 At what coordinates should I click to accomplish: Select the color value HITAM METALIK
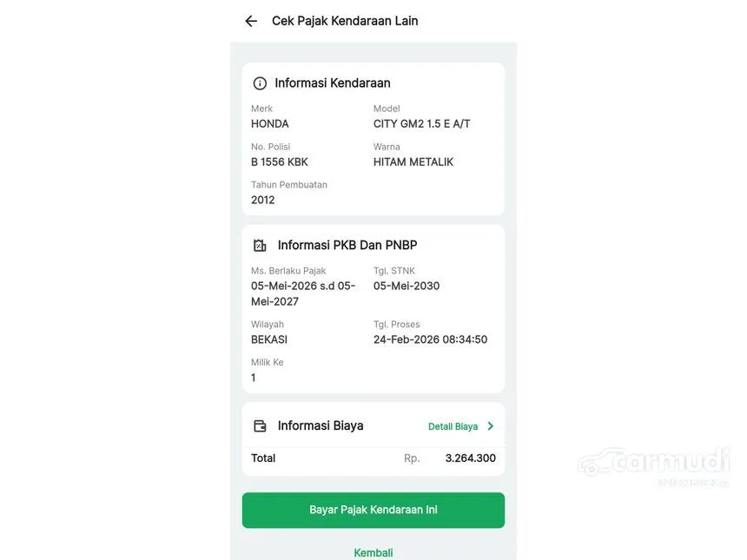(x=413, y=161)
